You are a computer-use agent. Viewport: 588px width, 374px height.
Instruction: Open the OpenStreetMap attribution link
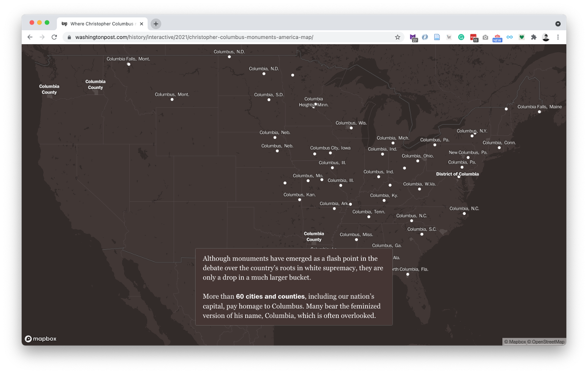(547, 342)
